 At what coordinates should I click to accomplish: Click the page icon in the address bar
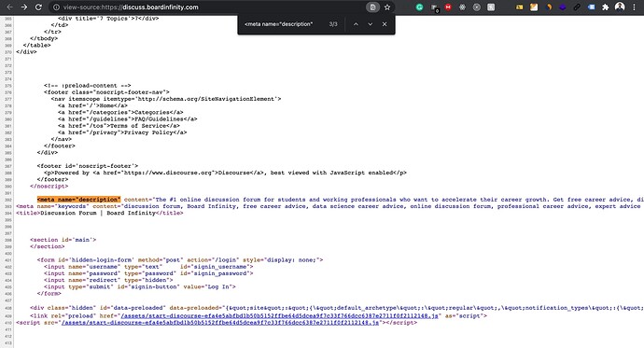[x=372, y=7]
